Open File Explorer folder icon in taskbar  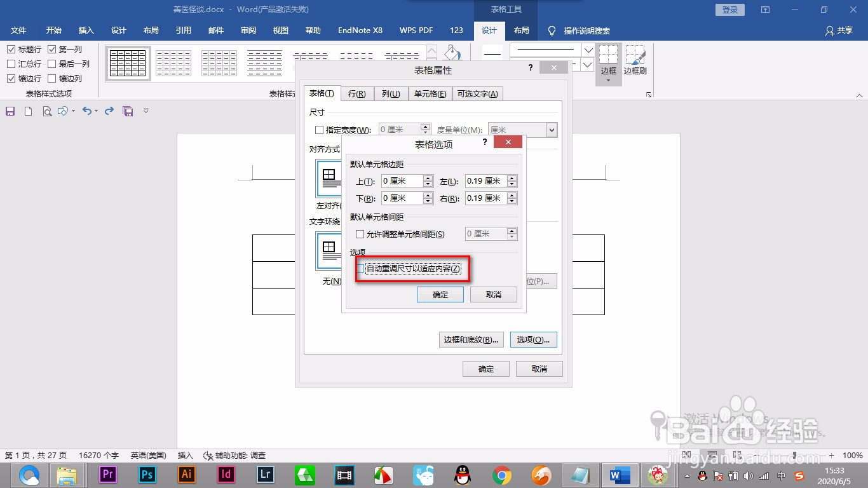[x=67, y=475]
